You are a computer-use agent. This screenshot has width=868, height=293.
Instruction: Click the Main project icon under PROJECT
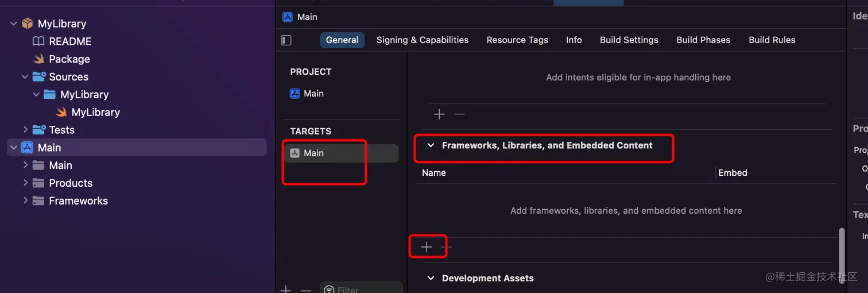[295, 94]
